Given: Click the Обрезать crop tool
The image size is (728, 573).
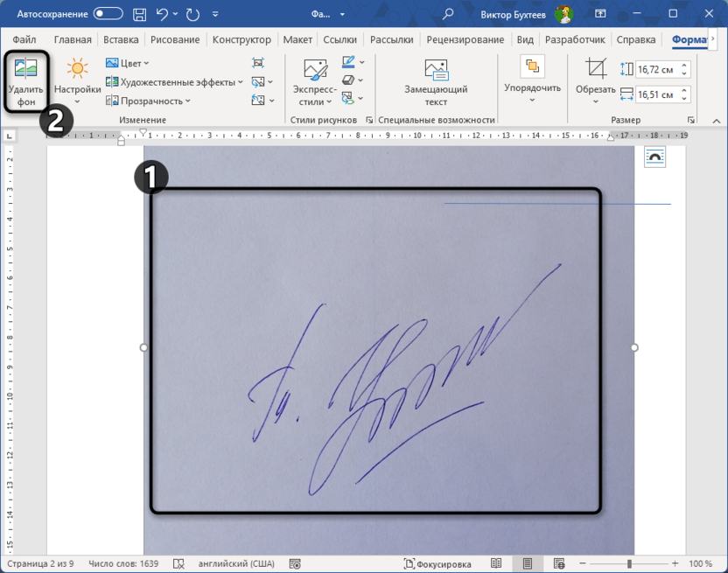Looking at the screenshot, I should (596, 80).
